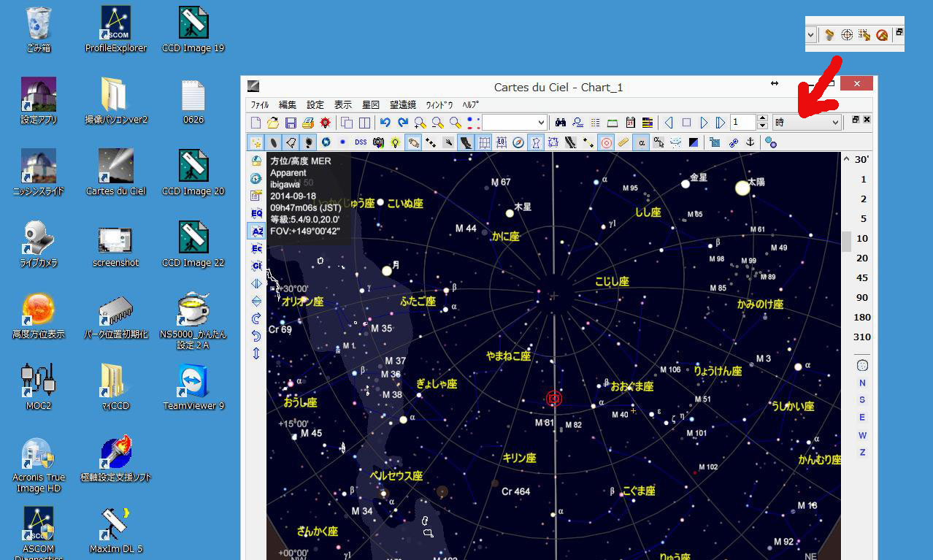This screenshot has height=560, width=933.
Task: Set field of view to 45 in right bar
Action: point(862,277)
